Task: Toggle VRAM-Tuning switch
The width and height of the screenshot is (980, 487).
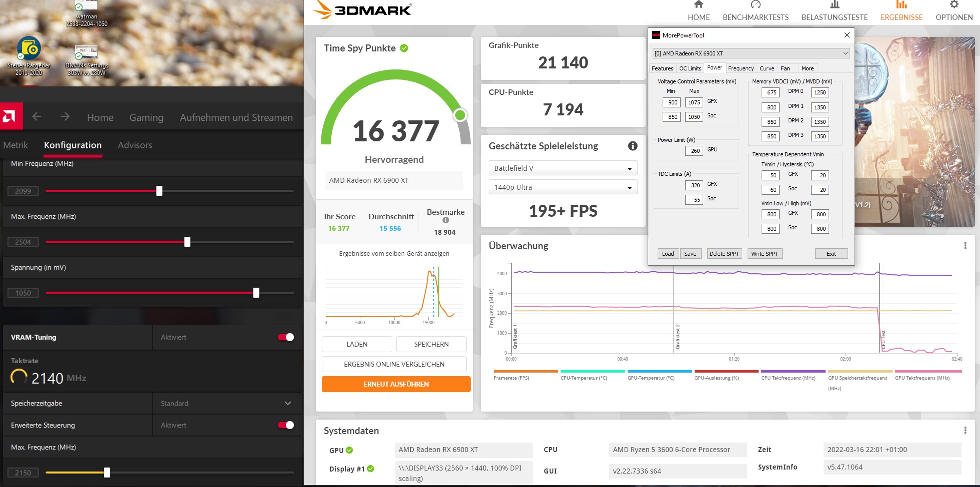Action: [286, 337]
